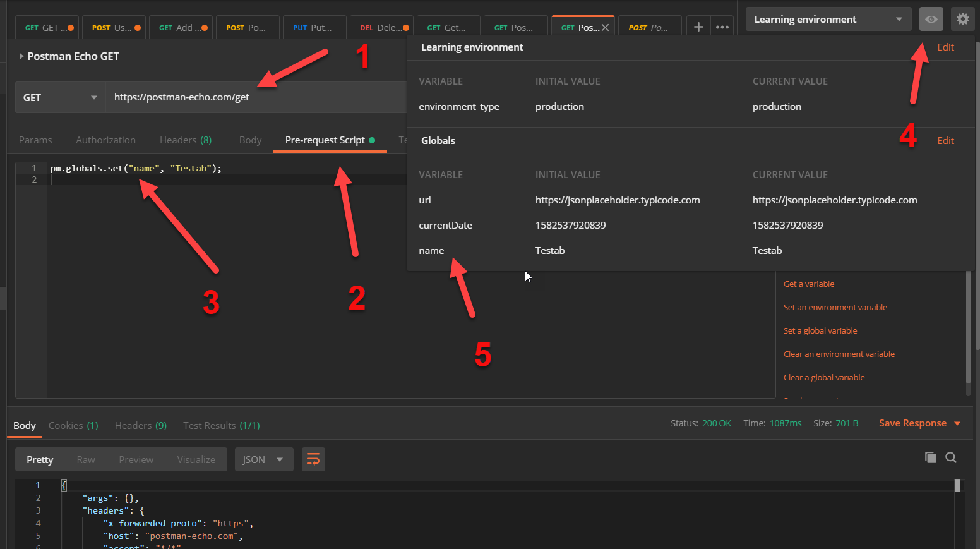Viewport: 980px width, 549px height.
Task: Open new request tab with plus icon
Action: coord(698,27)
